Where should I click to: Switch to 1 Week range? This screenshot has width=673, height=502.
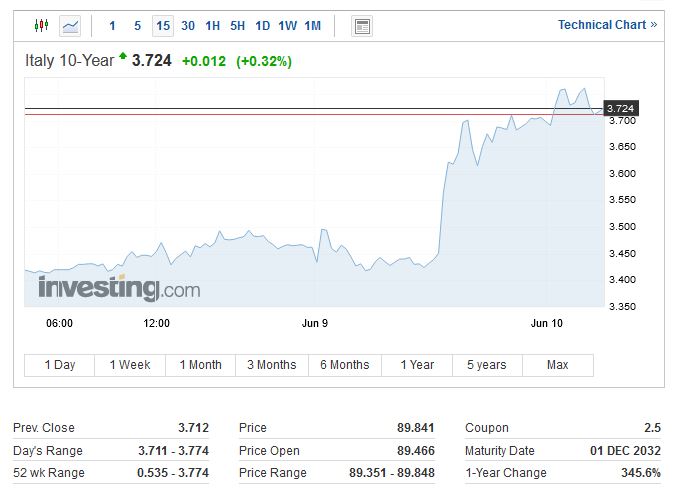coord(131,365)
